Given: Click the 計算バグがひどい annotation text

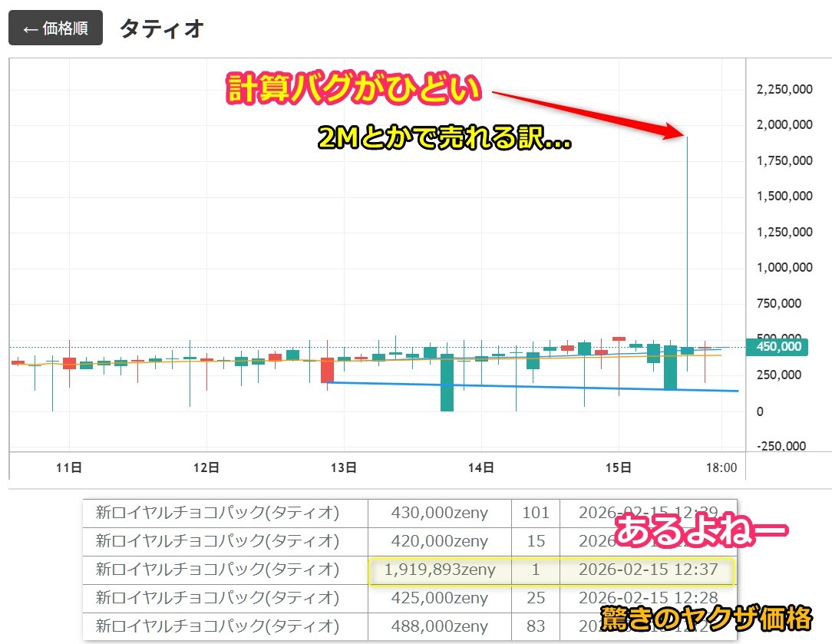Looking at the screenshot, I should (354, 90).
